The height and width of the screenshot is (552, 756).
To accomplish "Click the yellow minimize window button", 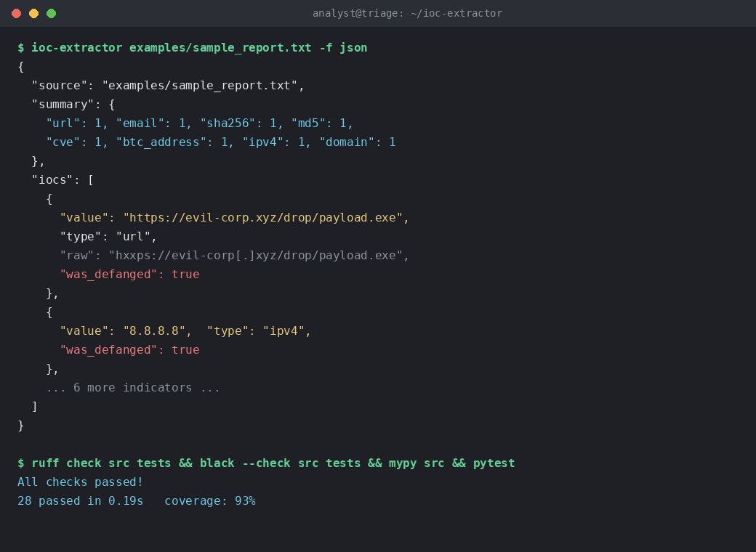I will [x=33, y=14].
